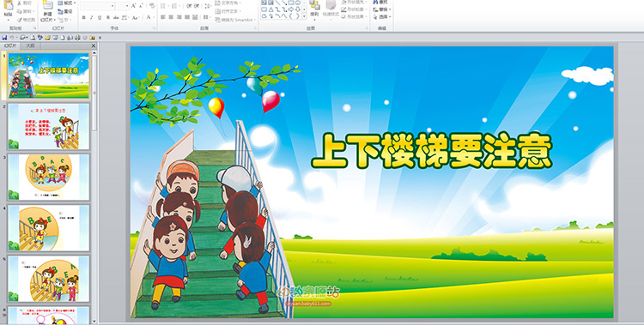644x325 pixels.
Task: Click the Replace button in editing group
Action: pyautogui.click(x=382, y=9)
